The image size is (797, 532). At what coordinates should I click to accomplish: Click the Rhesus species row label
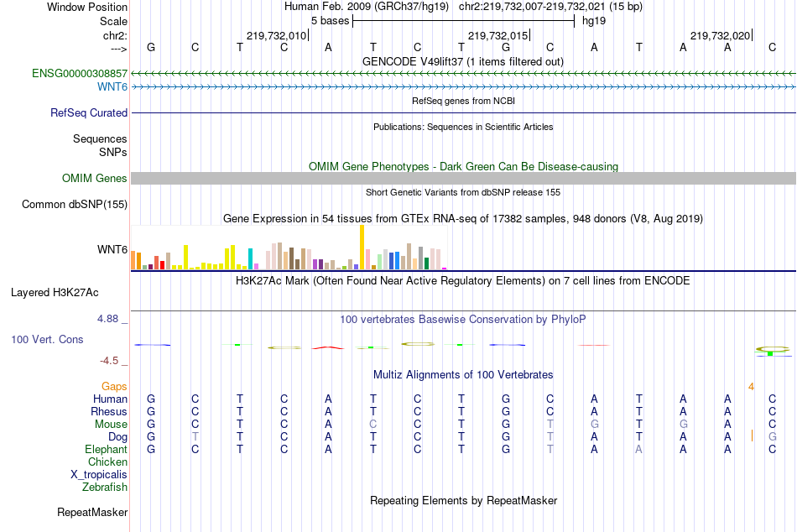109,411
